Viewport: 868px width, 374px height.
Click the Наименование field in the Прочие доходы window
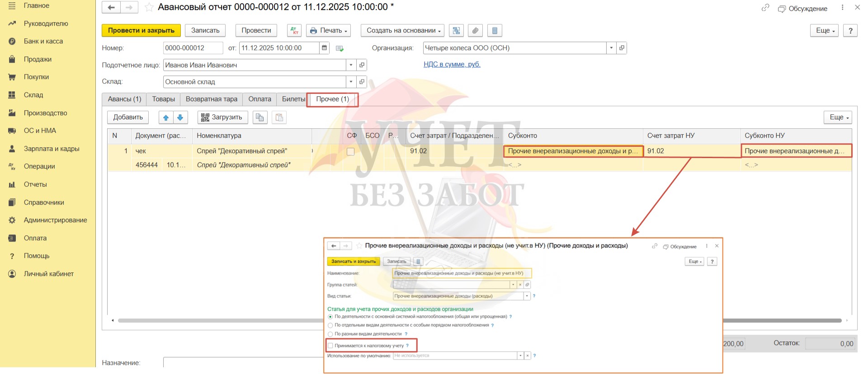point(462,273)
